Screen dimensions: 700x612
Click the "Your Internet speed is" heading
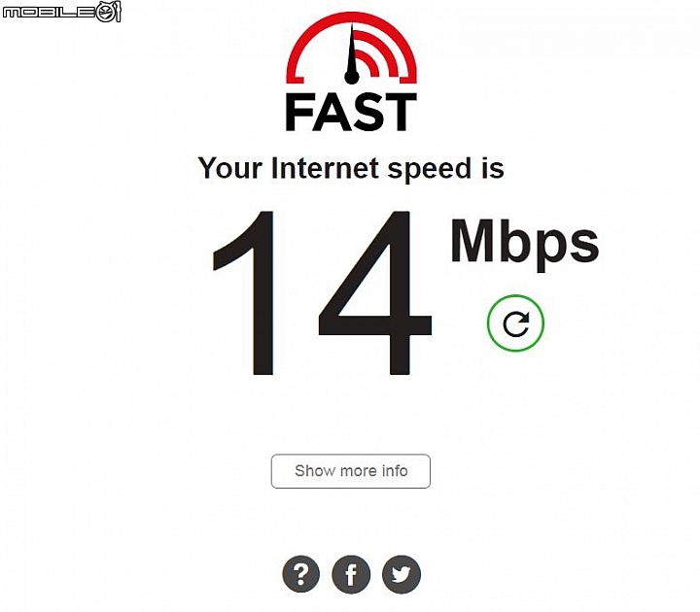click(351, 169)
